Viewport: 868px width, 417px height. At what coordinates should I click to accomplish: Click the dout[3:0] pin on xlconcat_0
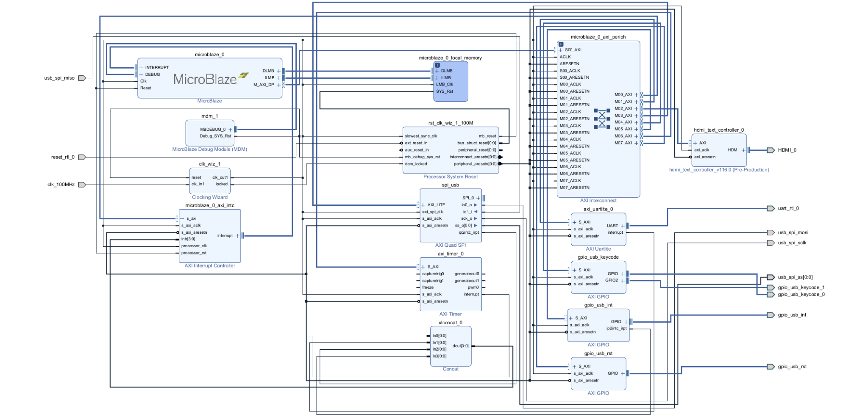tap(461, 346)
